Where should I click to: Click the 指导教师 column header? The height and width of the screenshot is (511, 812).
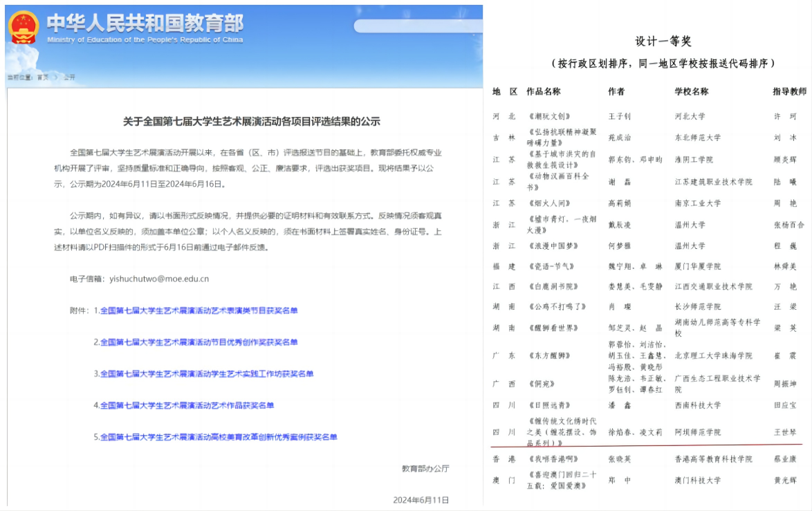click(x=789, y=91)
